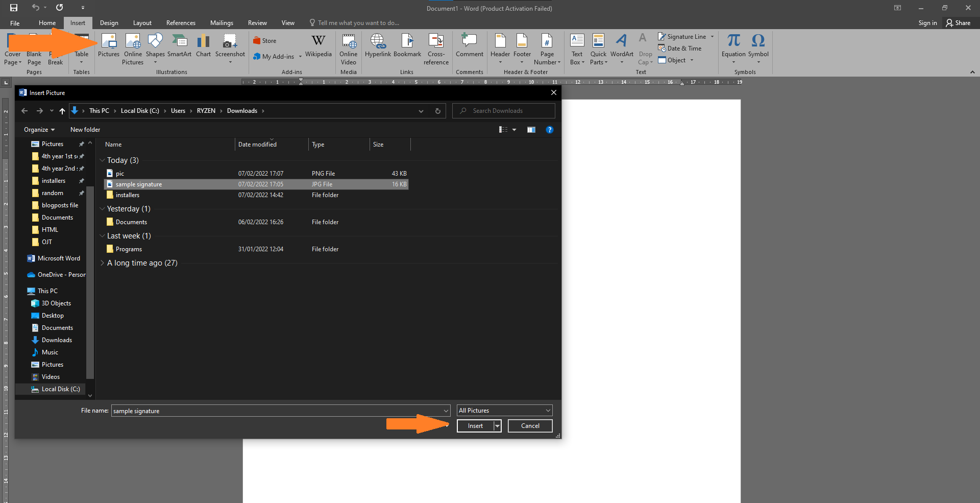This screenshot has width=980, height=503.
Task: Open the References ribbon tab
Action: (x=181, y=23)
